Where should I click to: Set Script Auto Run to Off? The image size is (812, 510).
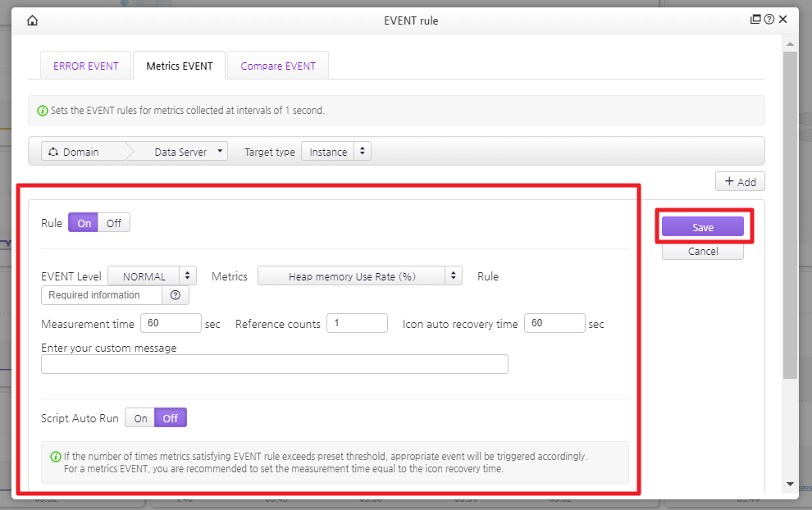click(171, 418)
